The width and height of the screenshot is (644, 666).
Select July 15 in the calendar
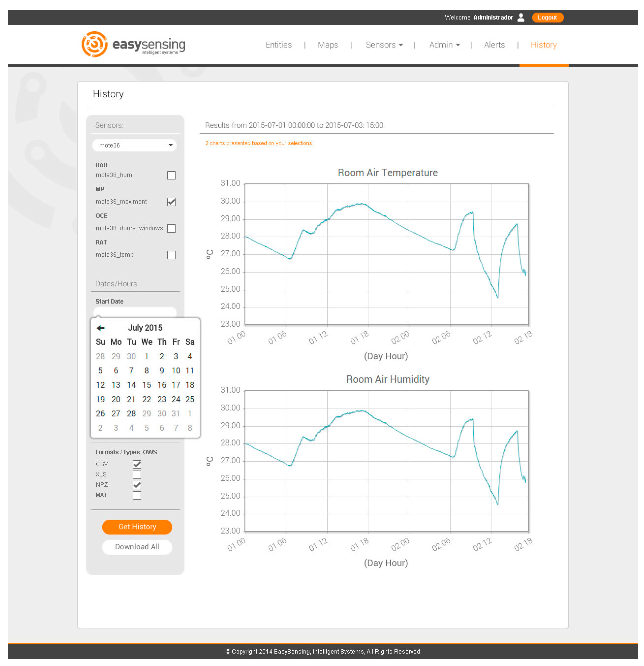tap(146, 385)
